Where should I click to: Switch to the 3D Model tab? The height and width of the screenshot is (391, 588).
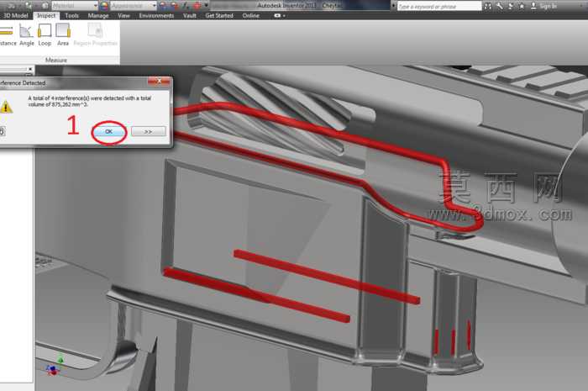(15, 16)
